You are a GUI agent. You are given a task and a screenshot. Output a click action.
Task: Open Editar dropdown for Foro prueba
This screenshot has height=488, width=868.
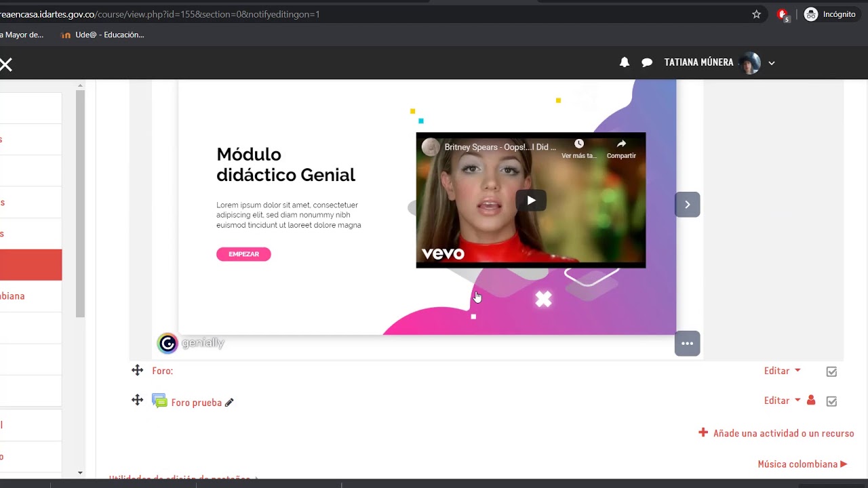(x=782, y=401)
